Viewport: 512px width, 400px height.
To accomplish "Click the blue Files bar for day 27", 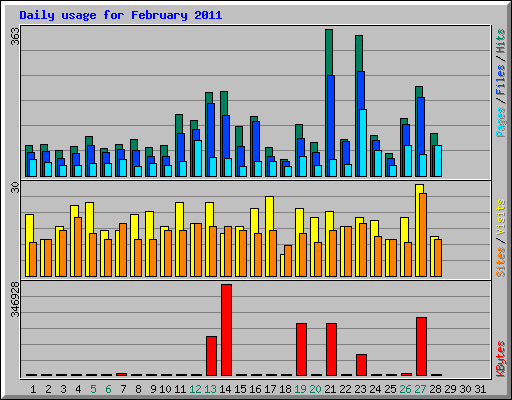I will (x=421, y=126).
